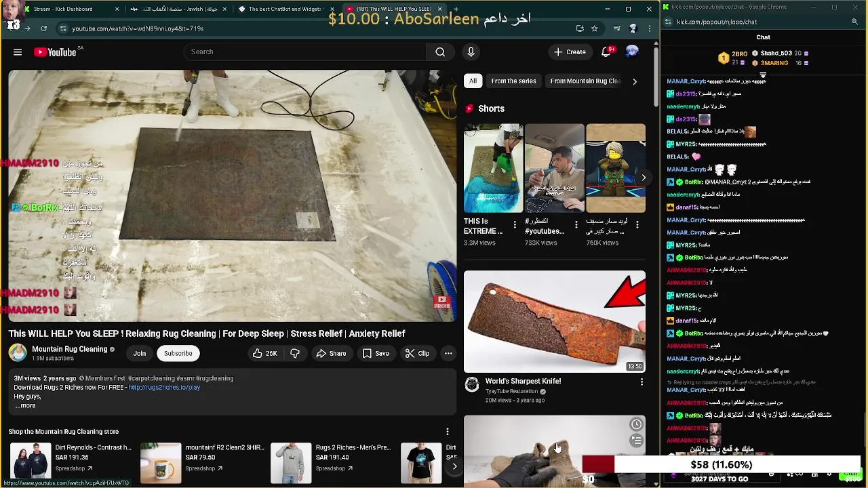
Task: Open the YouTube account avatar menu
Action: pos(632,52)
